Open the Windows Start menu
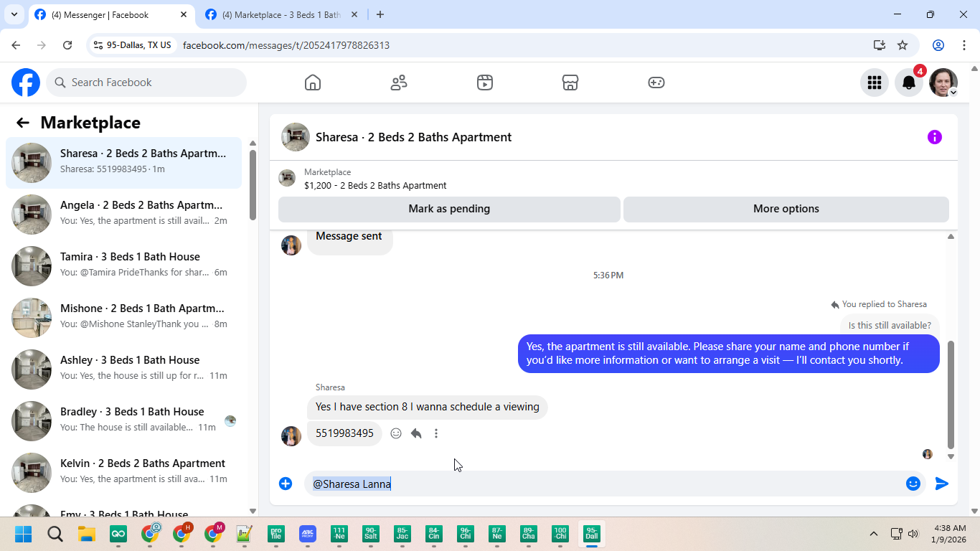Screen dimensions: 980x551 pos(24,534)
